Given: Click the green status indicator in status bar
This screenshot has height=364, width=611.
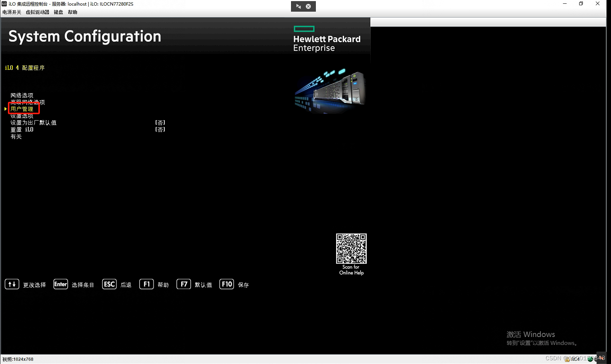Looking at the screenshot, I should pyautogui.click(x=590, y=359).
